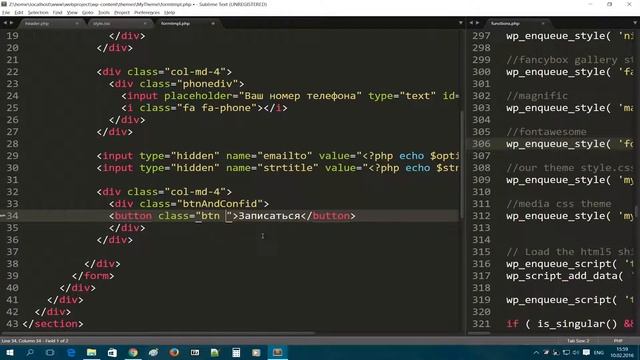Screen dimensions: 640x360
Task: Launch Microsoft Edge from the taskbar
Action: pos(71,352)
